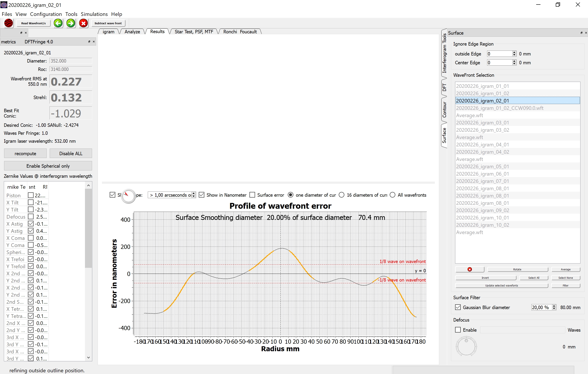Switch to the Star Test, PSF, MTF tab
The width and height of the screenshot is (588, 374).
pos(194,32)
